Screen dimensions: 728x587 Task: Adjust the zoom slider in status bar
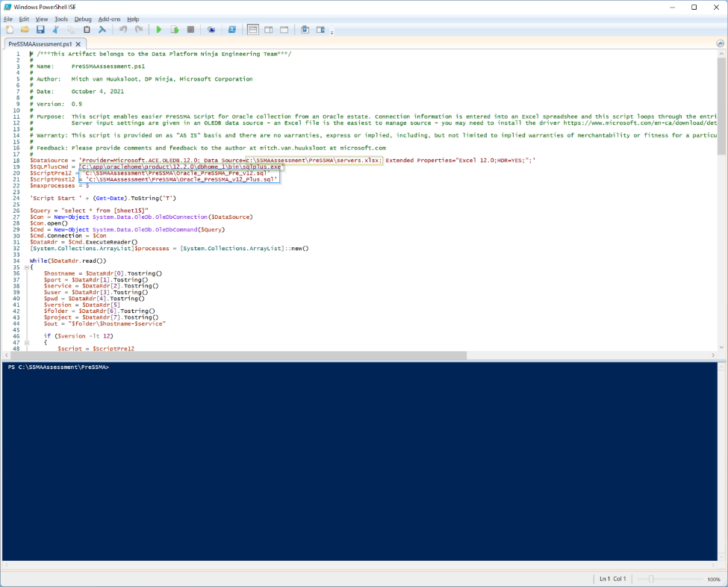[651, 579]
